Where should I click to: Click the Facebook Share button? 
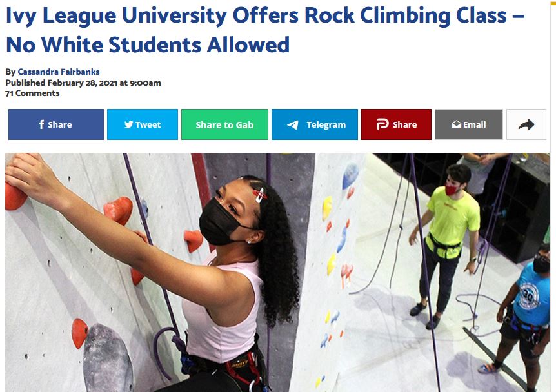[56, 124]
